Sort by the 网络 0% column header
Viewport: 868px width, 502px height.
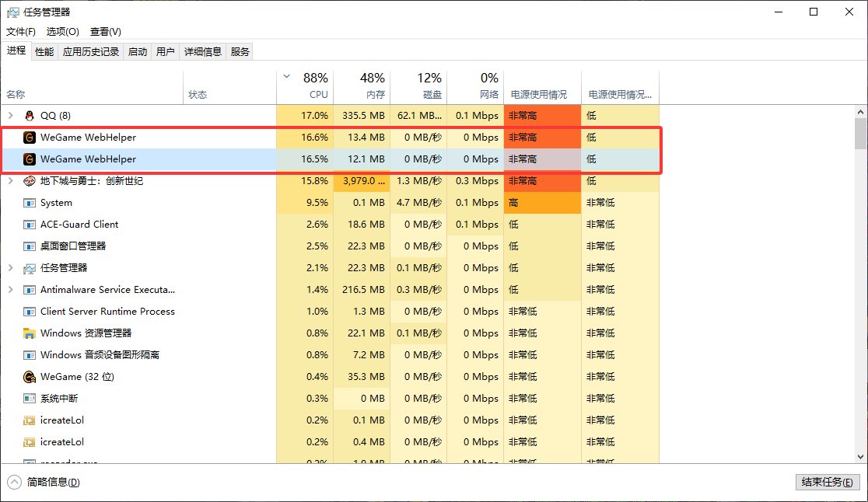coord(475,87)
